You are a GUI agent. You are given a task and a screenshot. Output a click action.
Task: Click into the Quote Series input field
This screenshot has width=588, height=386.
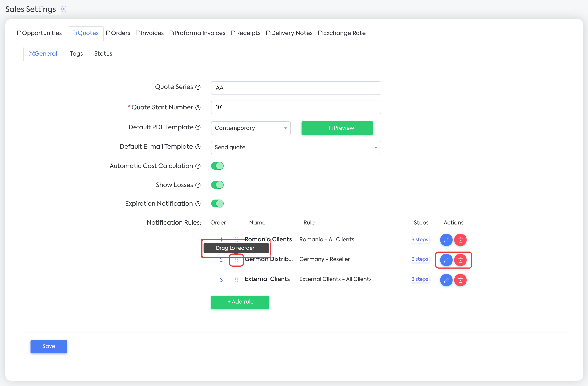click(x=296, y=88)
